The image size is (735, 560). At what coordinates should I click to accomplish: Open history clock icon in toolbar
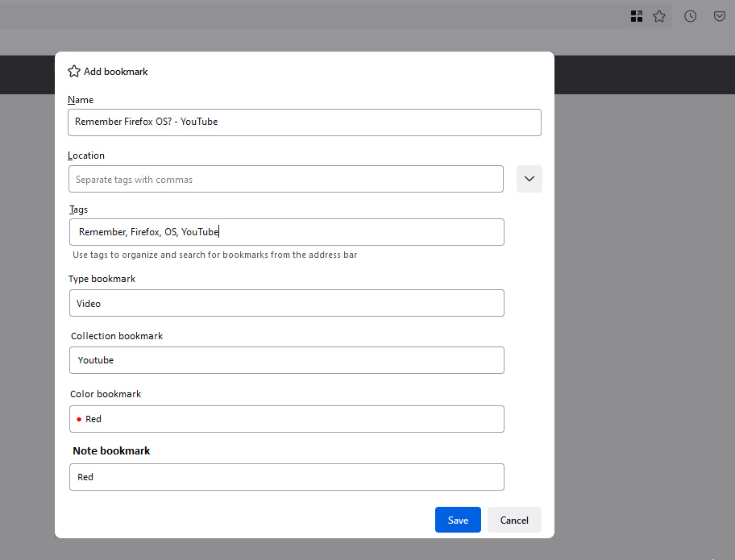point(690,16)
